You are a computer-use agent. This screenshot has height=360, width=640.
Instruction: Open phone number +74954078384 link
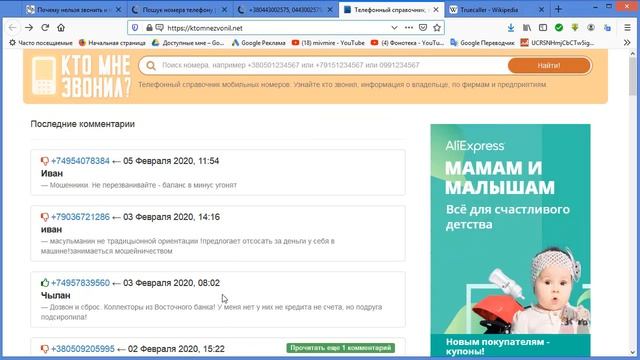click(x=80, y=161)
